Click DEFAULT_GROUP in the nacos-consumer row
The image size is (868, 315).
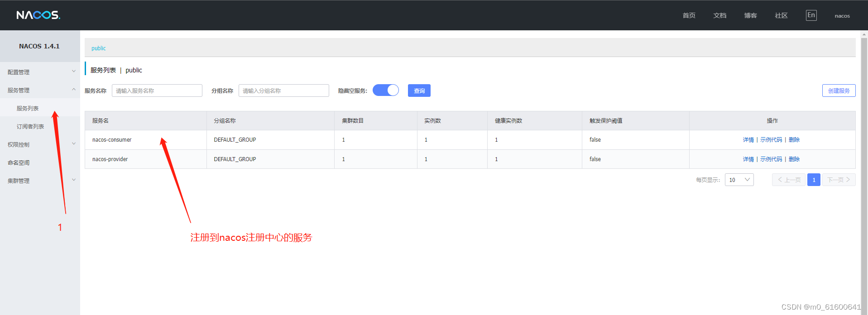235,140
